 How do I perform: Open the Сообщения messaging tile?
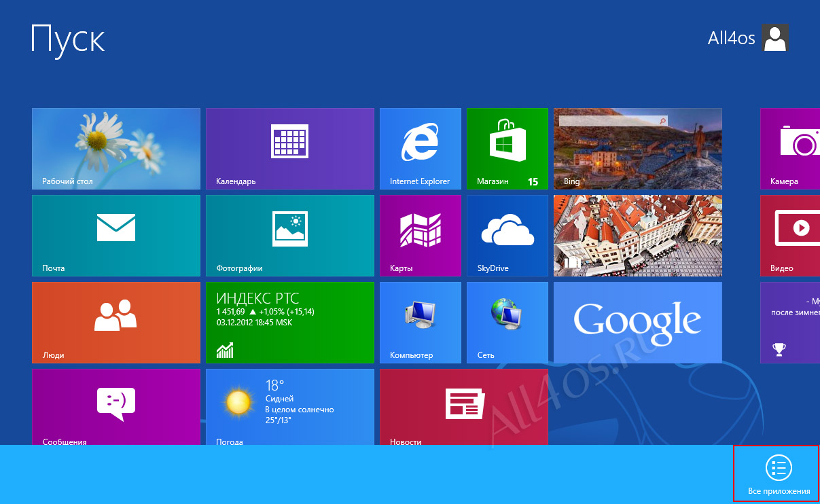click(x=116, y=407)
